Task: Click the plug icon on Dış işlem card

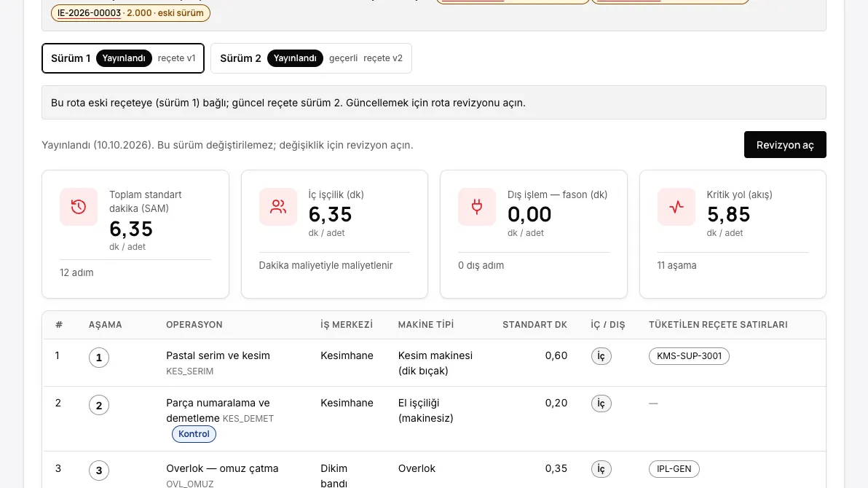Action: pos(477,207)
